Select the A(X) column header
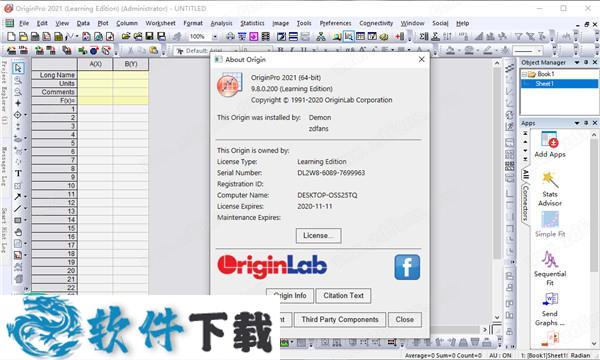 95,64
